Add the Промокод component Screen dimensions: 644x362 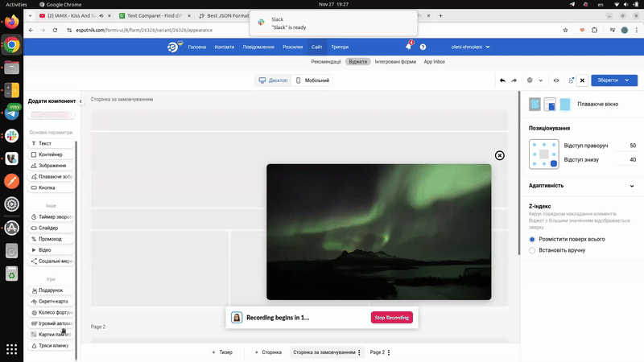pyautogui.click(x=50, y=239)
